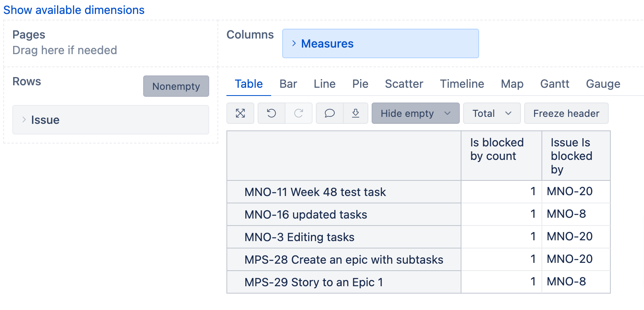
Task: Switch to the Map tab
Action: point(512,84)
